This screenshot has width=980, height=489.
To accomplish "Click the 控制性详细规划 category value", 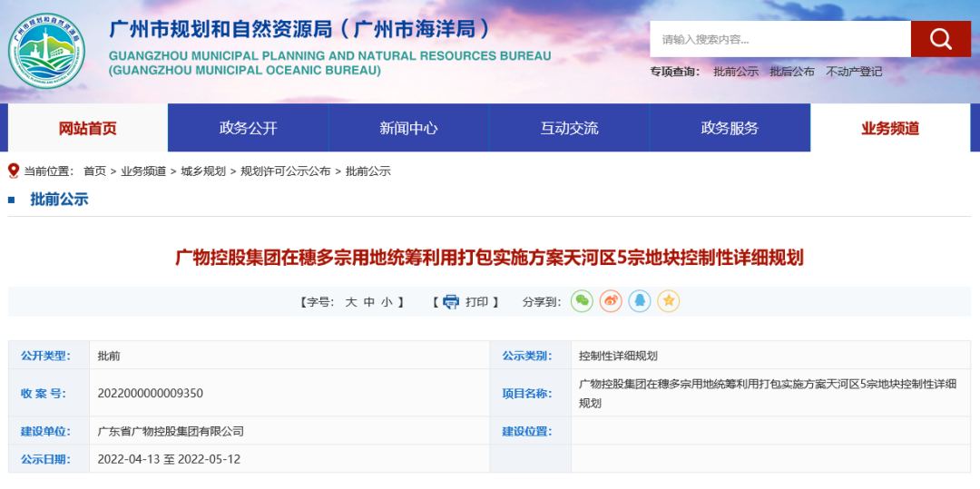I will 618,356.
